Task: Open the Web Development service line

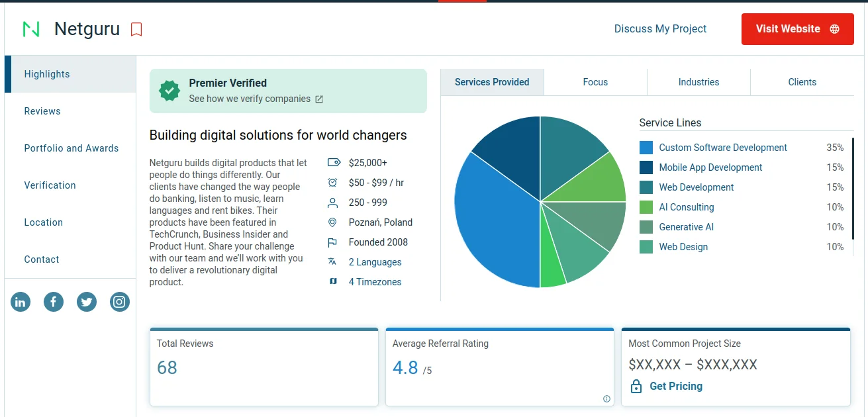Action: (x=697, y=187)
